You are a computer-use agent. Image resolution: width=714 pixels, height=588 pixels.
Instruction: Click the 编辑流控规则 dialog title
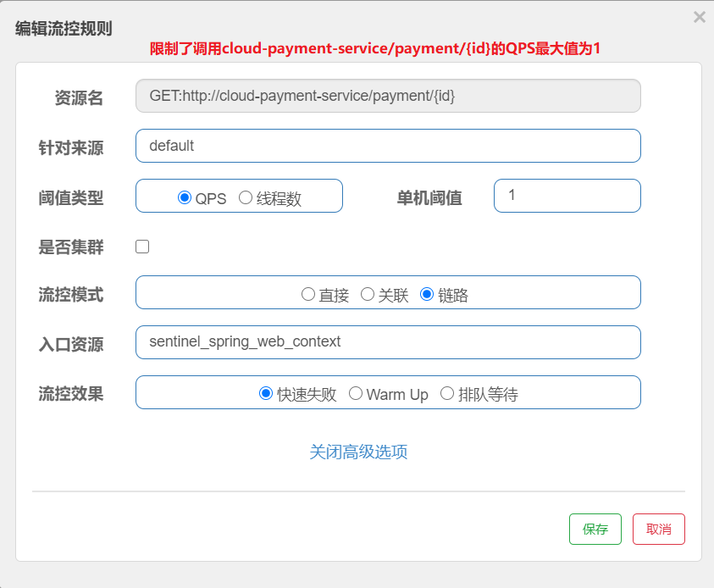click(x=64, y=27)
